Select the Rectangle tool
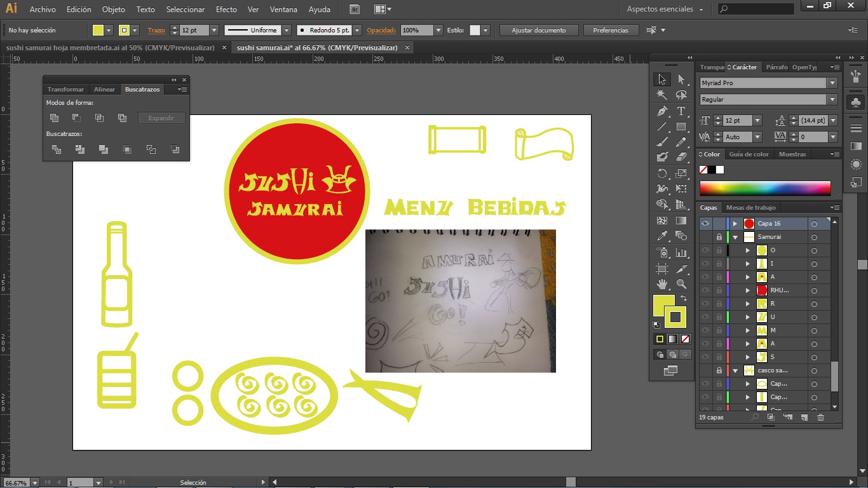868x488 pixels. [681, 126]
